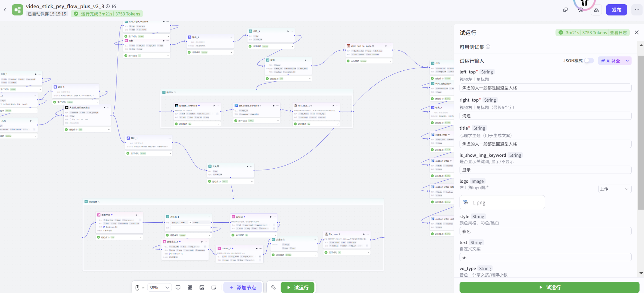
Task: Click the right_top input field containing 海煌
Action: click(545, 116)
